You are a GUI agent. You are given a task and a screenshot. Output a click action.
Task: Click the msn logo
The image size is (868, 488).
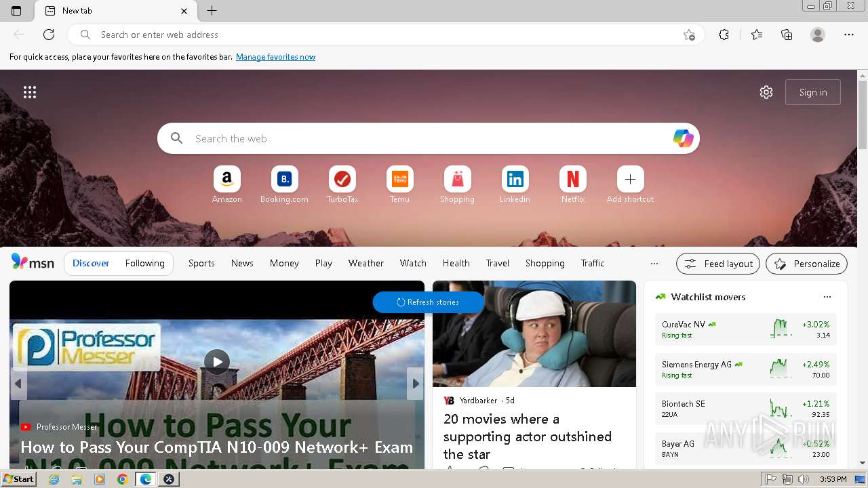(33, 263)
